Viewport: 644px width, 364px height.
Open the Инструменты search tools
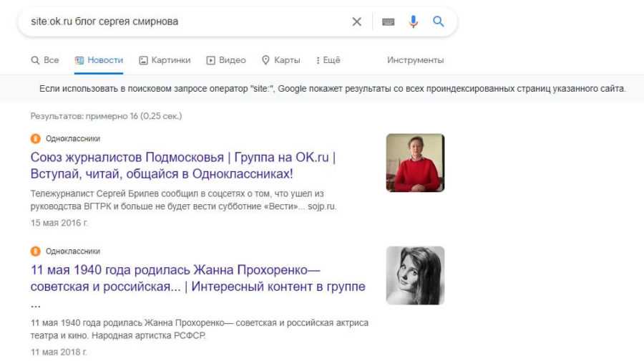[x=415, y=60]
